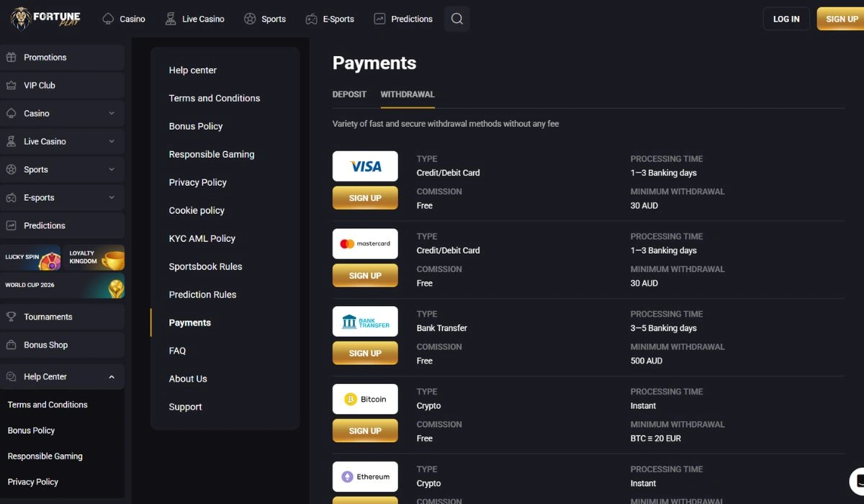Click the sidebar Sports ball icon

click(x=11, y=169)
